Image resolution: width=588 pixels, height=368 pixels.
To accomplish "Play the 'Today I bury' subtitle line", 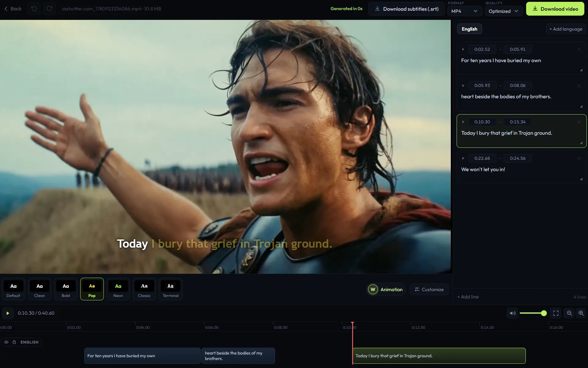I will click(x=463, y=122).
